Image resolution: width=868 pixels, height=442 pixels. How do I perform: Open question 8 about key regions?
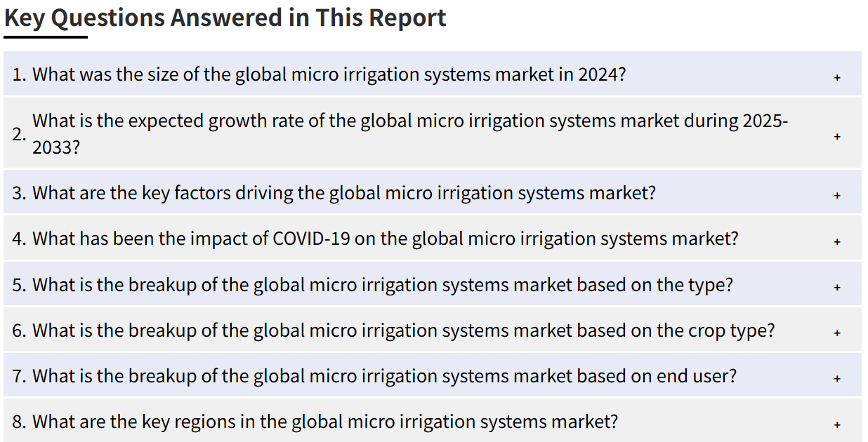[x=432, y=421]
